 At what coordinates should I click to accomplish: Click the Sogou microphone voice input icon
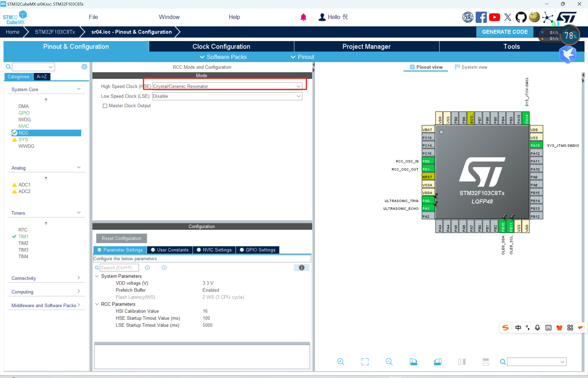coord(537,328)
